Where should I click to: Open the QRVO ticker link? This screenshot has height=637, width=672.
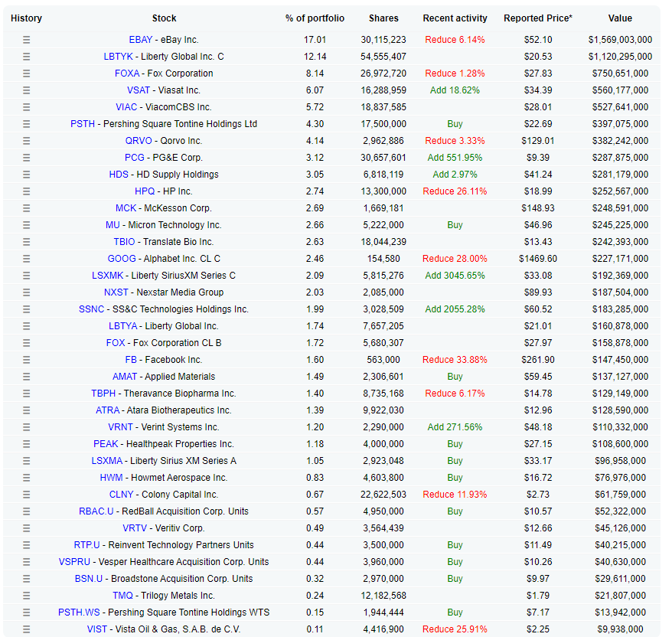pyautogui.click(x=139, y=141)
